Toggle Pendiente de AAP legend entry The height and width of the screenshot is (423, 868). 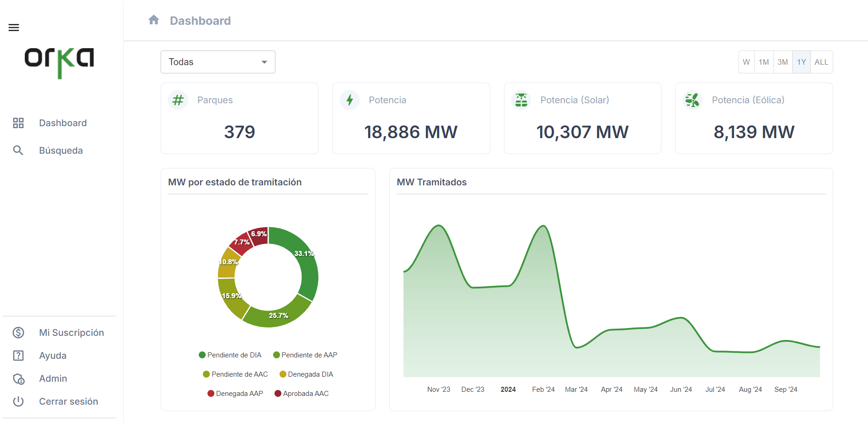point(305,355)
